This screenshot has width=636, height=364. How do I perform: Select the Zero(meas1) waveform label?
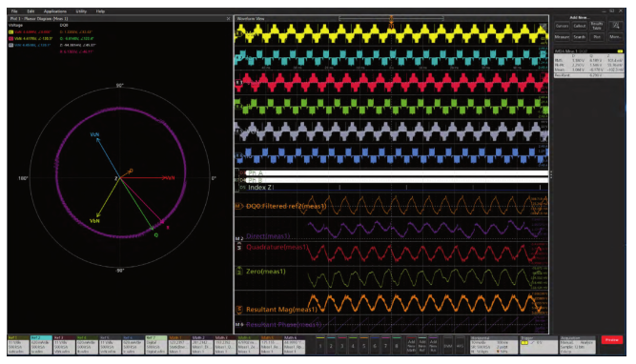tap(266, 272)
